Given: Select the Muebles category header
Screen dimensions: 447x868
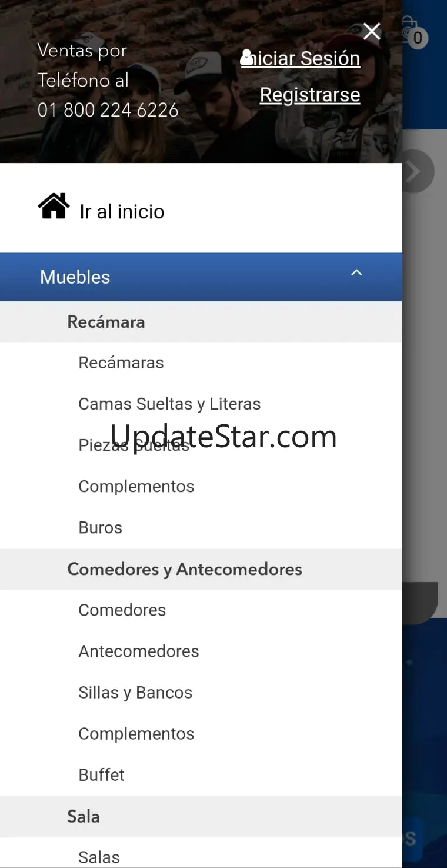Looking at the screenshot, I should [x=201, y=277].
